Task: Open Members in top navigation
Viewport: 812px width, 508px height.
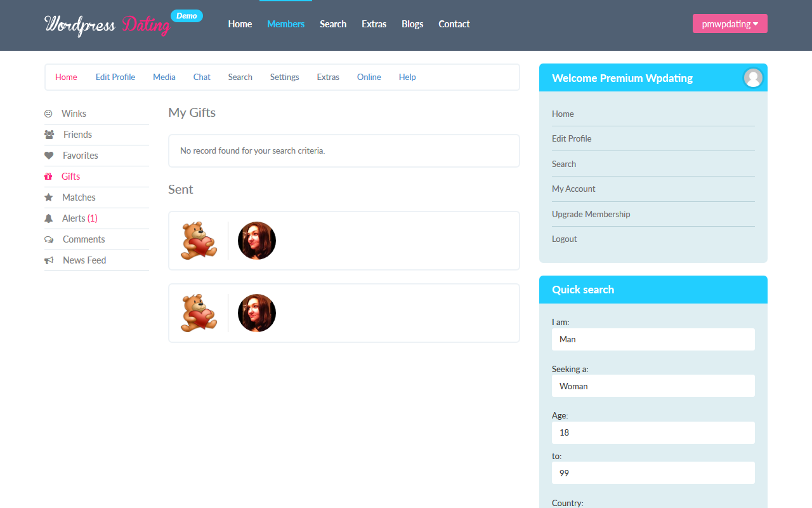Action: (285, 24)
